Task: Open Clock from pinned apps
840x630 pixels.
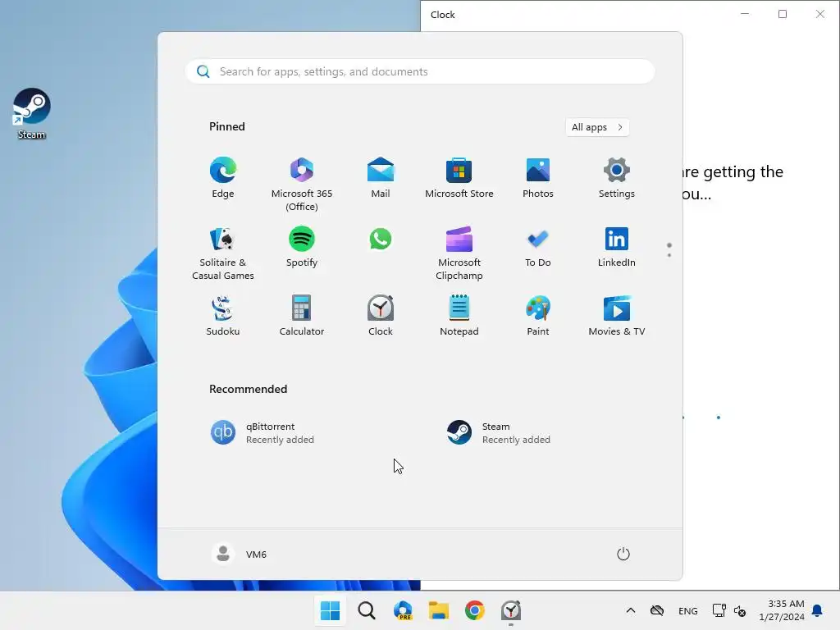Action: pyautogui.click(x=381, y=316)
